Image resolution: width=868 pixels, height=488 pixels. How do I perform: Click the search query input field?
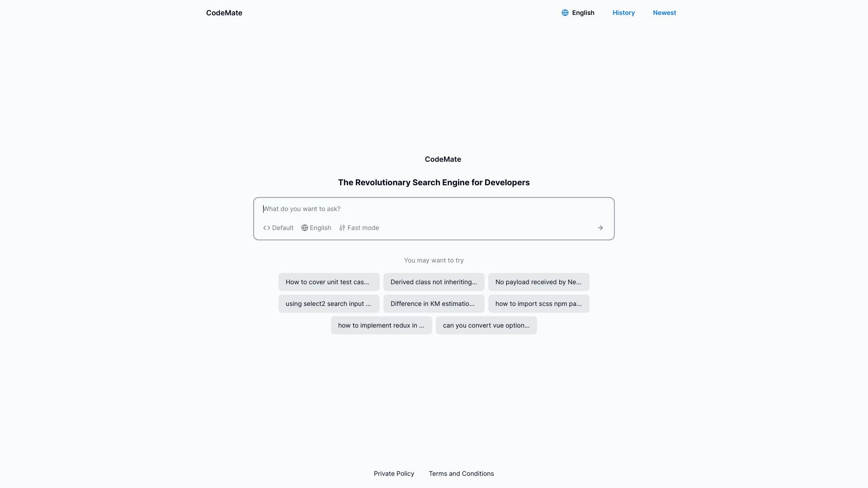[x=434, y=209]
